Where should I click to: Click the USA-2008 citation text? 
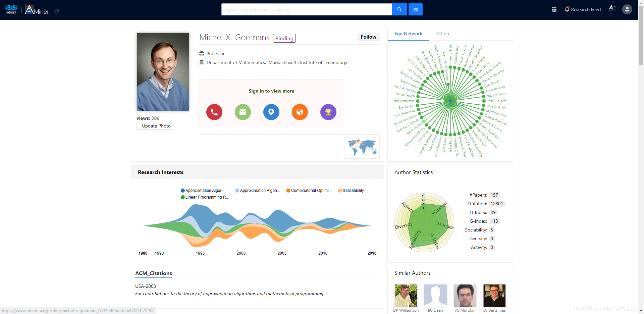tap(146, 286)
